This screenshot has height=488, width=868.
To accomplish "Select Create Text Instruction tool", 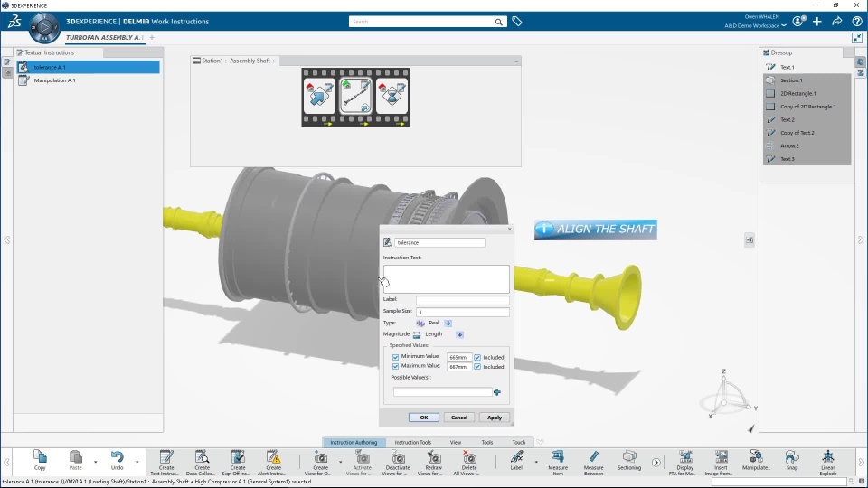I will click(166, 457).
